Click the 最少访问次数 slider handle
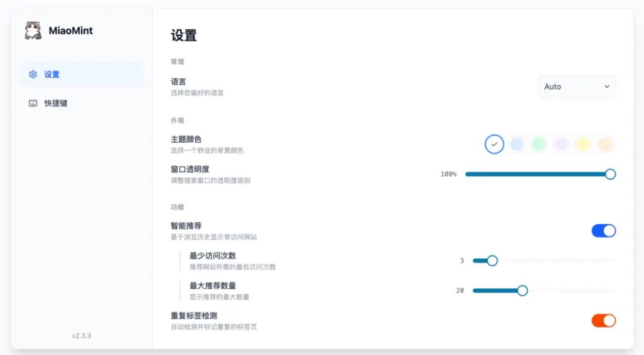This screenshot has height=355, width=644. tap(492, 261)
